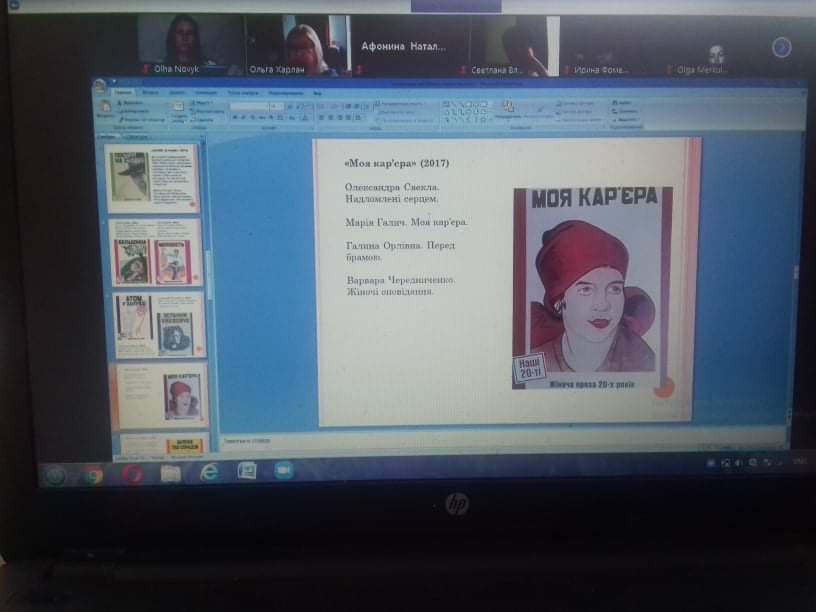This screenshot has height=612, width=816.
Task: Click the slide notes field
Action: [x=502, y=440]
